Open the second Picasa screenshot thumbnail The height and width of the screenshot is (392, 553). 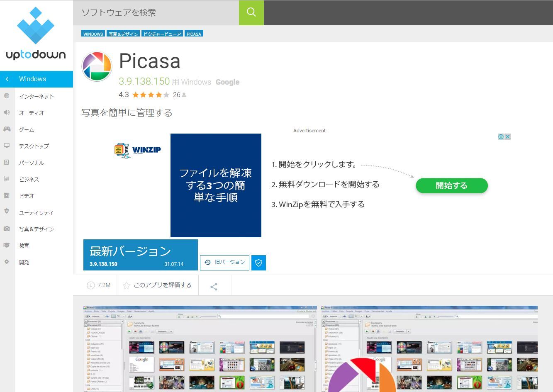(429, 349)
